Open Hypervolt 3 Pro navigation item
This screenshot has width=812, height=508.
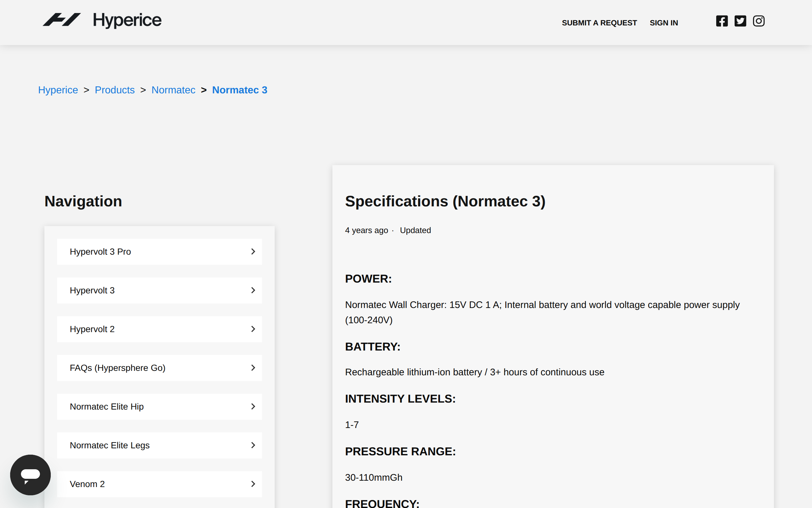point(159,252)
